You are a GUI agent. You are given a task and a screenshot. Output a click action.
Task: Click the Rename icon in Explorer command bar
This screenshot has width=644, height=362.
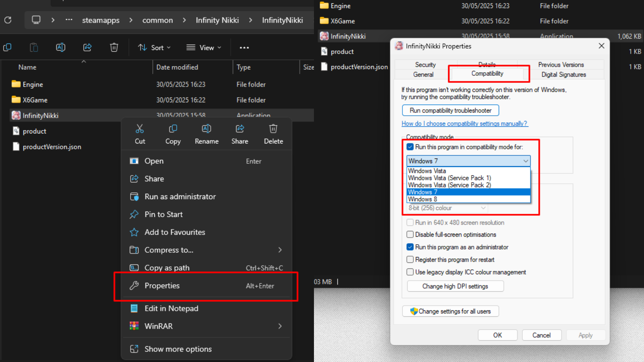point(60,48)
